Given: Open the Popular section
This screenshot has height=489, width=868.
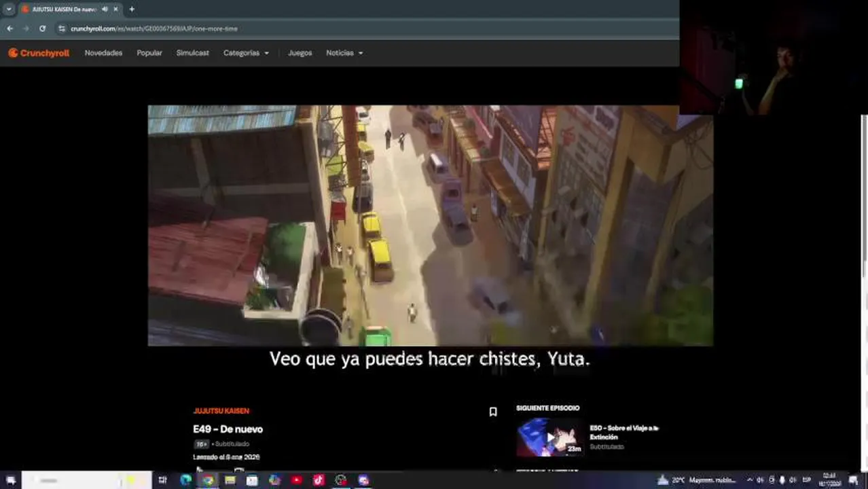Looking at the screenshot, I should click(149, 53).
